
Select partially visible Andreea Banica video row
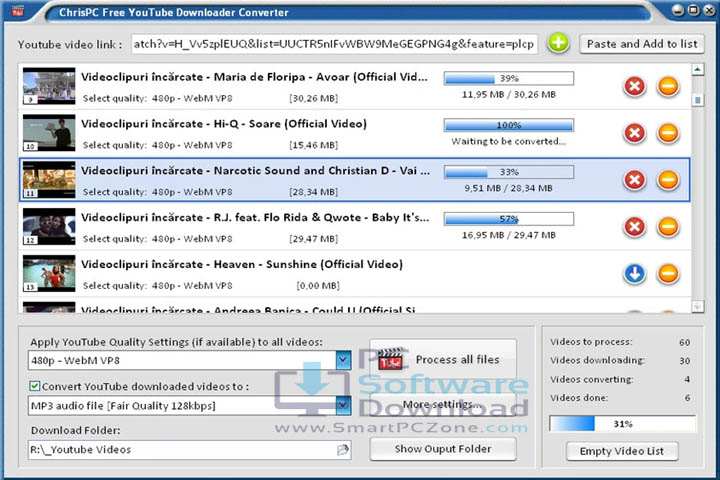pos(354,306)
